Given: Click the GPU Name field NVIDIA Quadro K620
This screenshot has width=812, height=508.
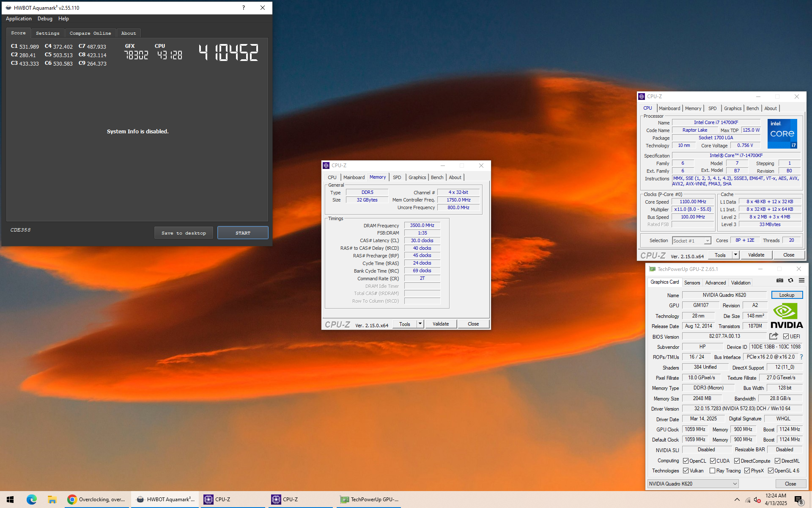Looking at the screenshot, I should point(724,295).
